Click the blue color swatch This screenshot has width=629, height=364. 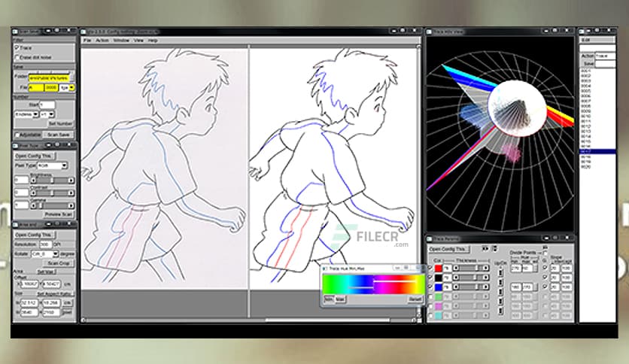point(439,287)
